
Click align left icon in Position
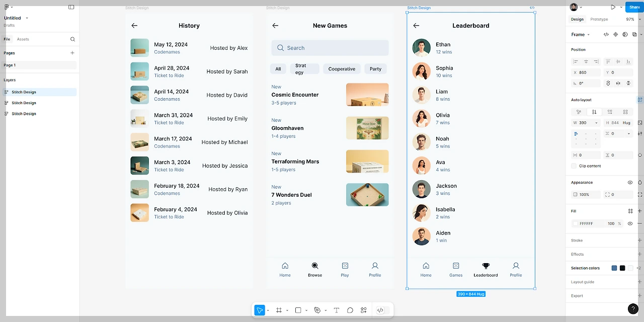[x=576, y=61]
